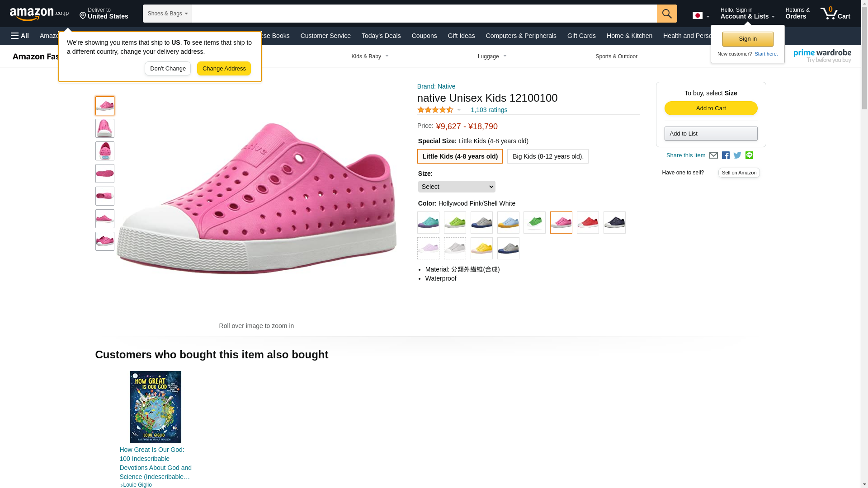Image resolution: width=868 pixels, height=488 pixels.
Task: Open the All hamburger menu
Action: tap(20, 36)
